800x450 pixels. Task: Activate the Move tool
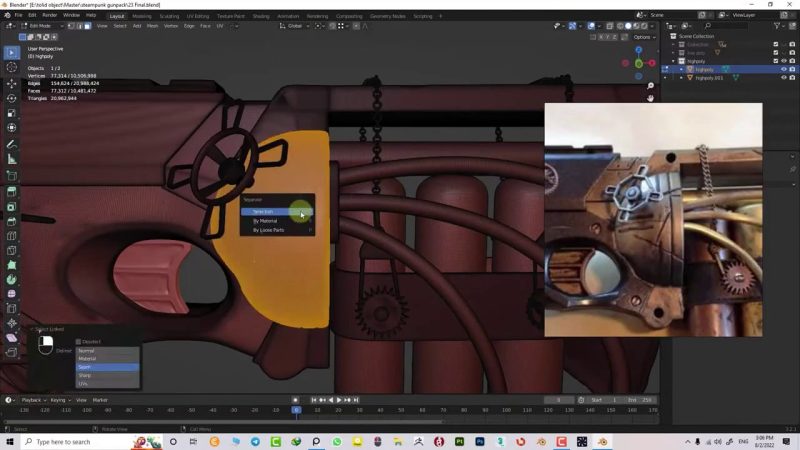click(x=12, y=83)
